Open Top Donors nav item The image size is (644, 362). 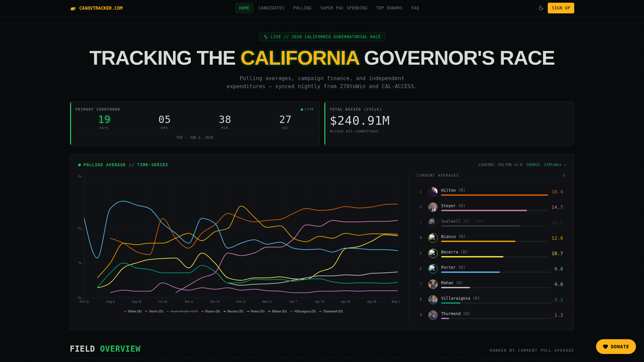[x=389, y=8]
